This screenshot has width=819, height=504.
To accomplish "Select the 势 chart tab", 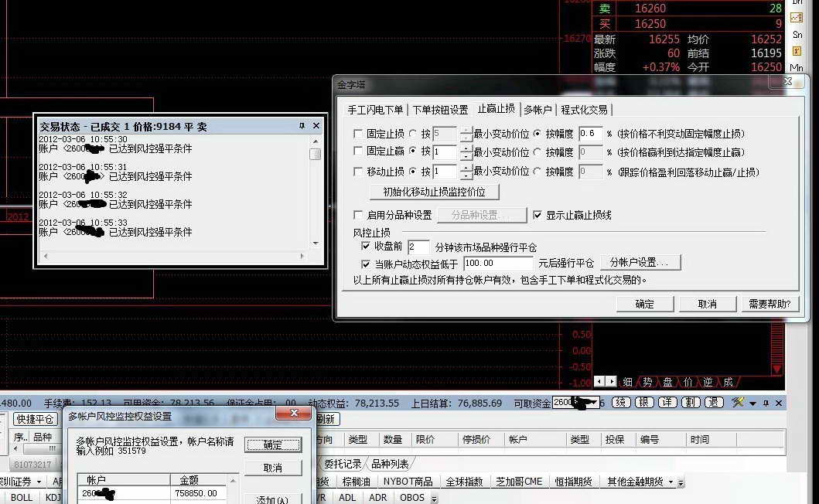I will tap(647, 382).
